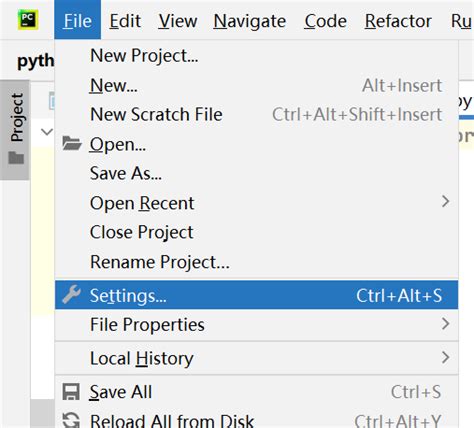Click the folder icon beside Open...
The width and height of the screenshot is (474, 428).
(72, 143)
